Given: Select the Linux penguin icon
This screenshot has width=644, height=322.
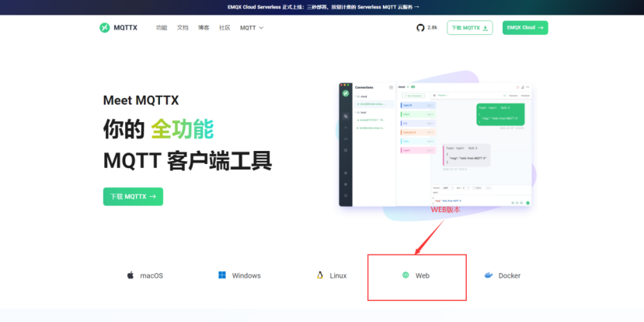Looking at the screenshot, I should pos(320,275).
